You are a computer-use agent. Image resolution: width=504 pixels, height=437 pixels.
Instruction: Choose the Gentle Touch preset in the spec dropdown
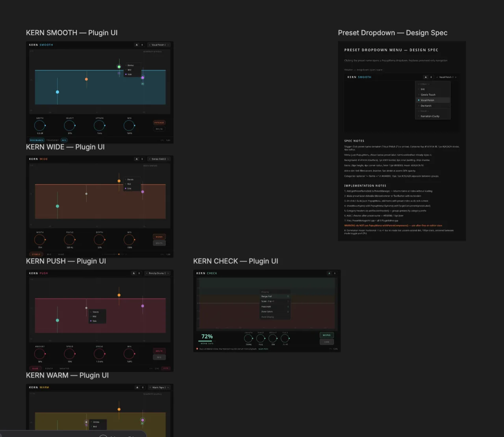click(428, 95)
